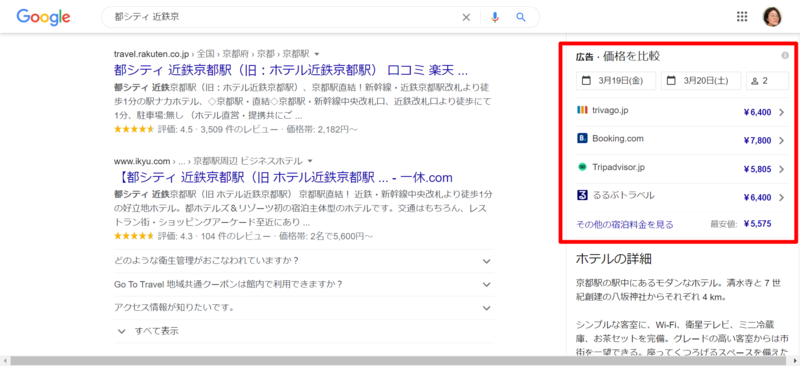Select the るるぶトラベル price ¥6,400
Screen dimensions: 800x366
click(x=758, y=198)
